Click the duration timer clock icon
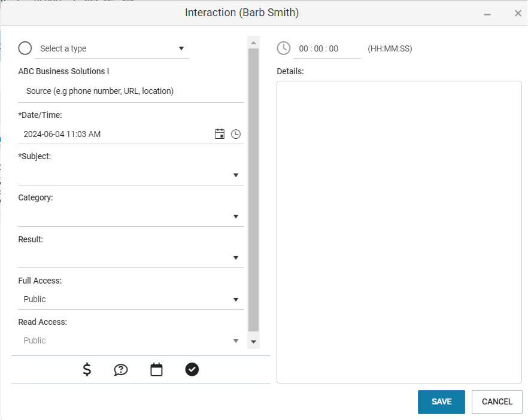This screenshot has height=420, width=528. point(284,48)
